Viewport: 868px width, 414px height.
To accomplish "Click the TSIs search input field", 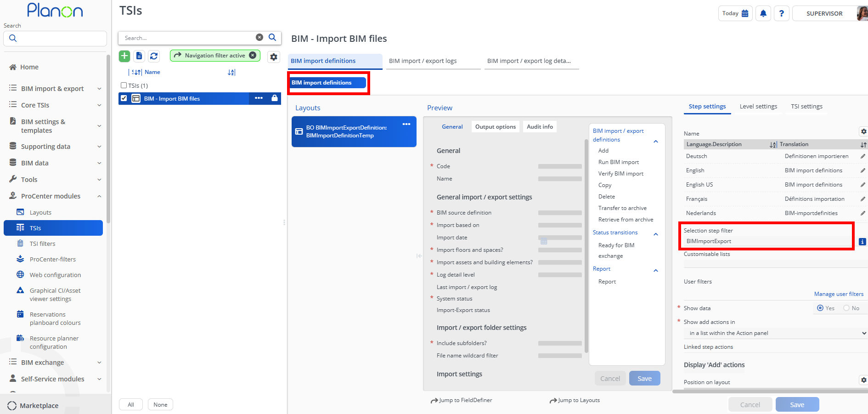I will point(188,38).
